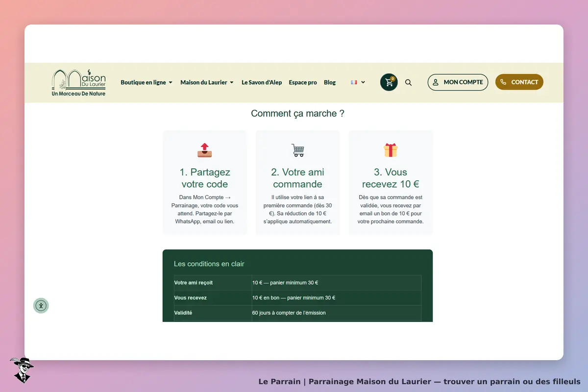The width and height of the screenshot is (588, 392).
Task: Open the language selector chevron
Action: (363, 82)
